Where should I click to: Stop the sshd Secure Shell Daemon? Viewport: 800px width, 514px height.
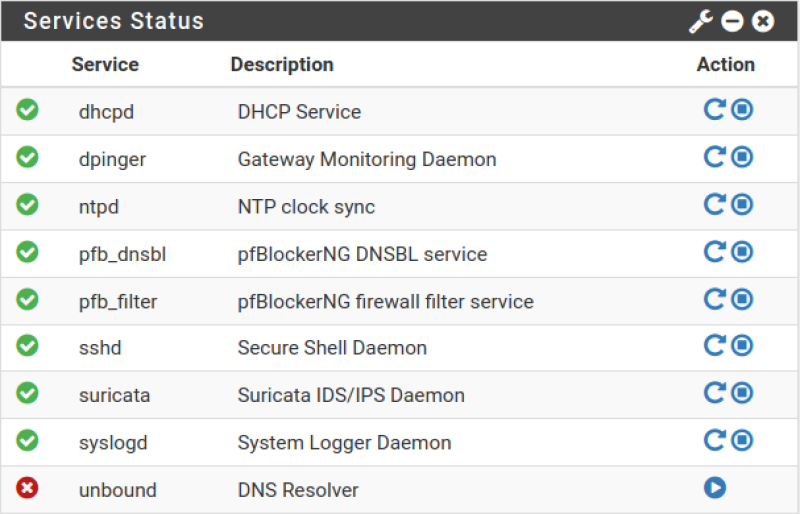(742, 346)
